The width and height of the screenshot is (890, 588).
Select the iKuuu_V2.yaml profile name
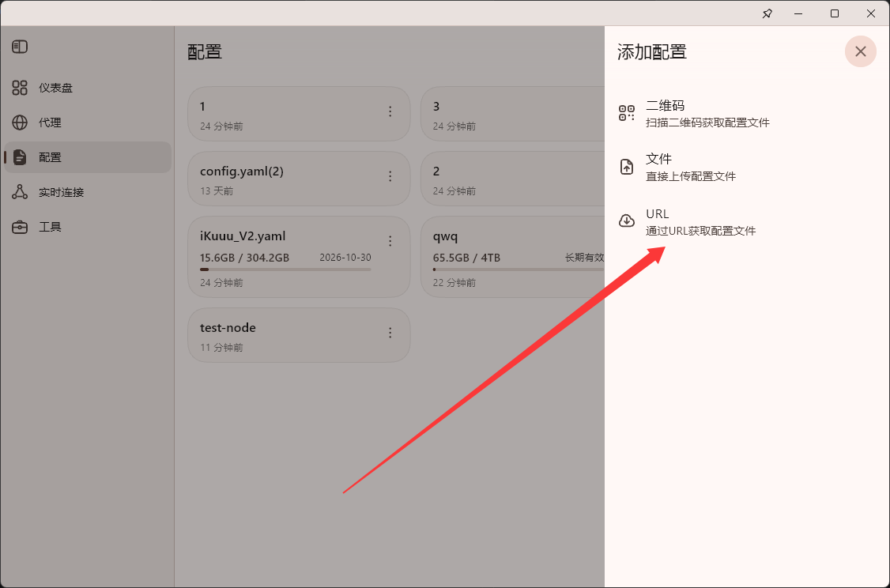pyautogui.click(x=243, y=236)
